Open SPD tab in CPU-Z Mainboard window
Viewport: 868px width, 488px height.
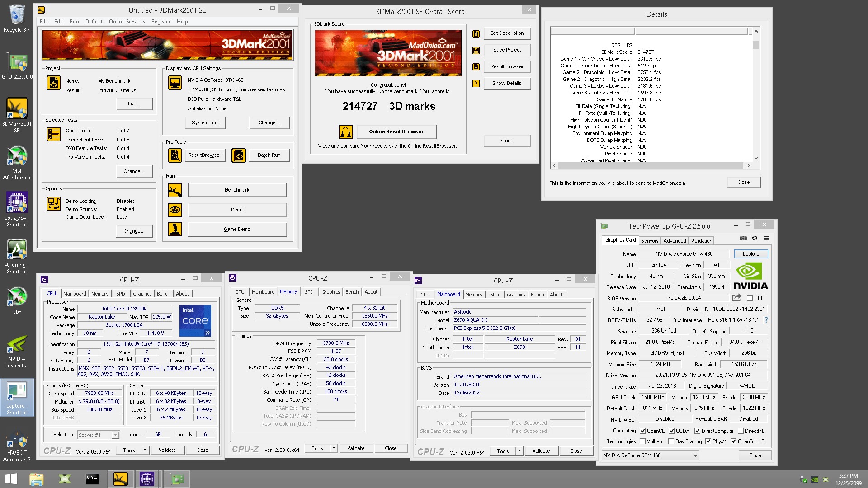pos(494,295)
